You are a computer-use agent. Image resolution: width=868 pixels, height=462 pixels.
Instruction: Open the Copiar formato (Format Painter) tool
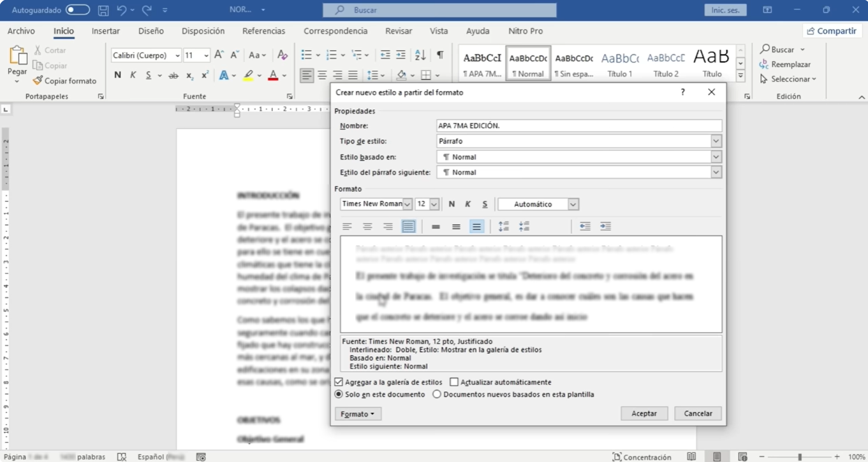click(x=64, y=80)
